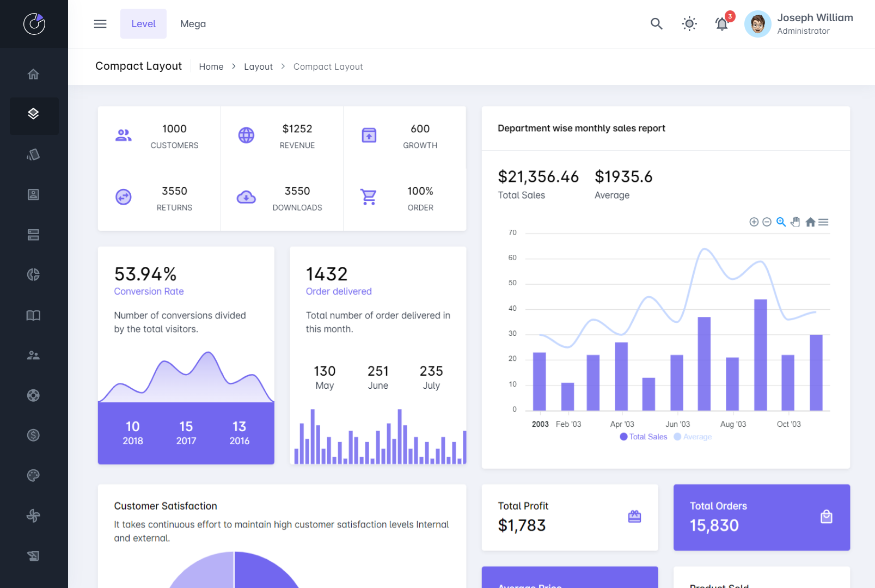Select the chart selection zoom tool
The width and height of the screenshot is (875, 588).
[781, 222]
